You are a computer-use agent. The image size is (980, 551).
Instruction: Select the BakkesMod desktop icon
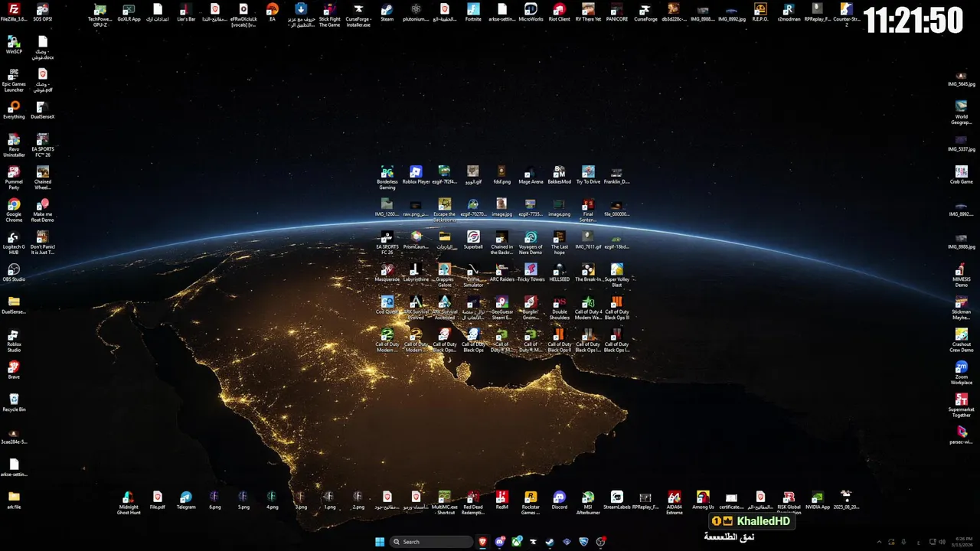coord(560,175)
